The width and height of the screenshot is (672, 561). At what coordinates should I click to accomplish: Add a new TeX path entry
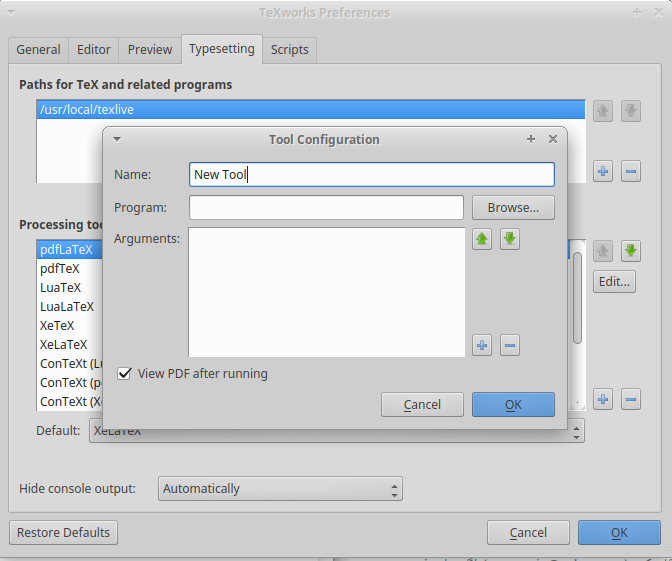point(603,172)
